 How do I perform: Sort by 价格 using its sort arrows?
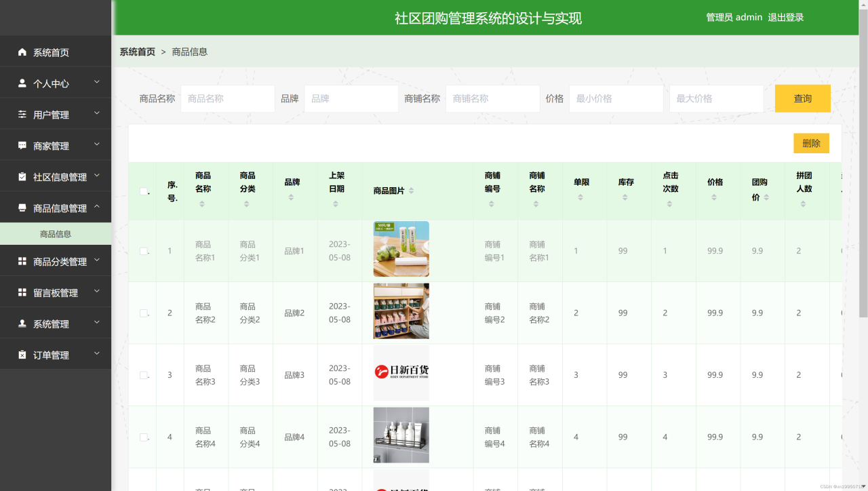pos(714,197)
